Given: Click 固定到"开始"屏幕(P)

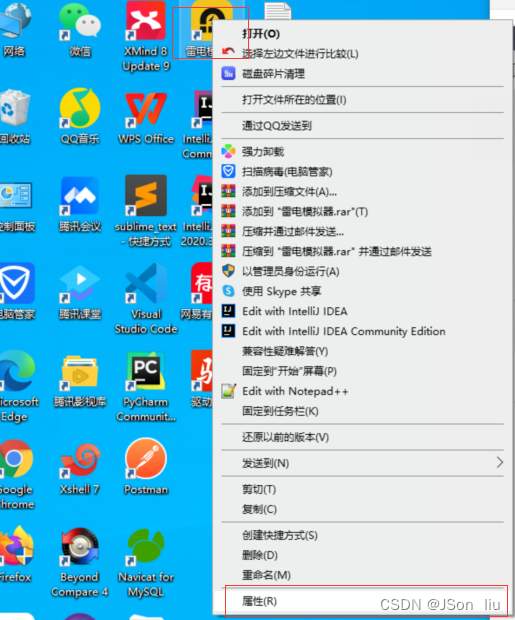Looking at the screenshot, I should pyautogui.click(x=289, y=371).
